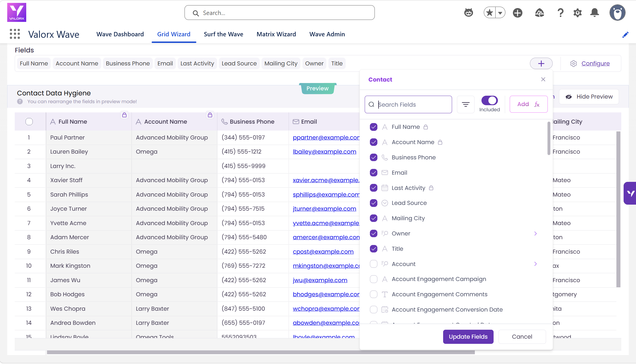Switch to the Wave Dashboard tab

coord(120,34)
